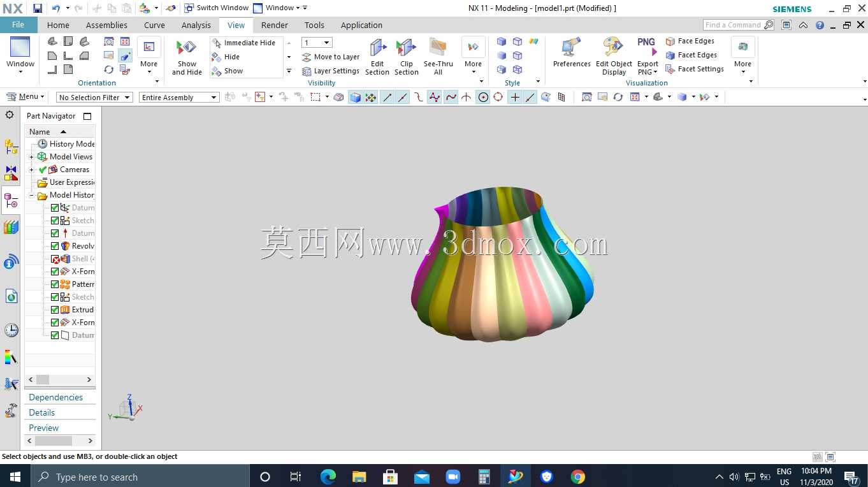Uncheck the Extrude feature checkbox

55,310
